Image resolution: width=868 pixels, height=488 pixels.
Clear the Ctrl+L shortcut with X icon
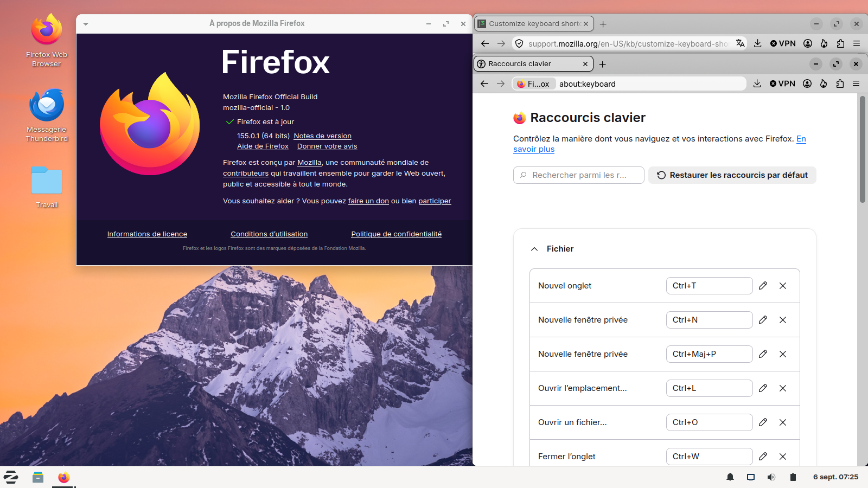coord(783,388)
